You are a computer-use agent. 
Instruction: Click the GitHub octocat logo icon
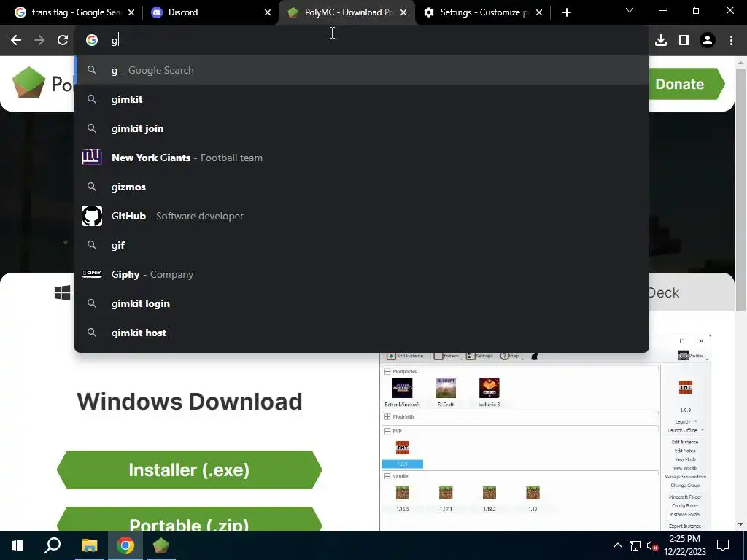tap(91, 216)
